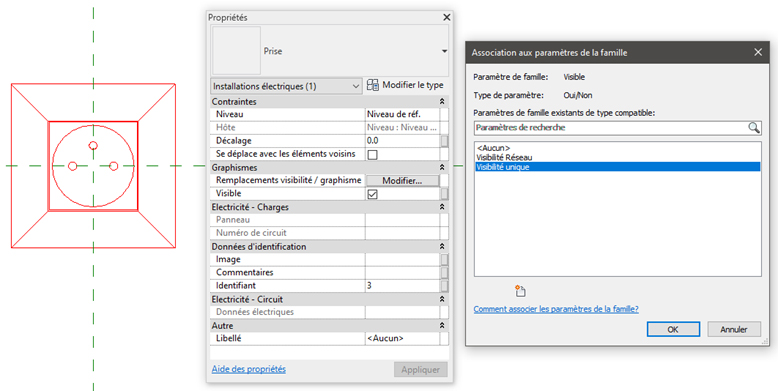The width and height of the screenshot is (778, 391).
Task: Click the Commentaires value field
Action: [x=402, y=272]
